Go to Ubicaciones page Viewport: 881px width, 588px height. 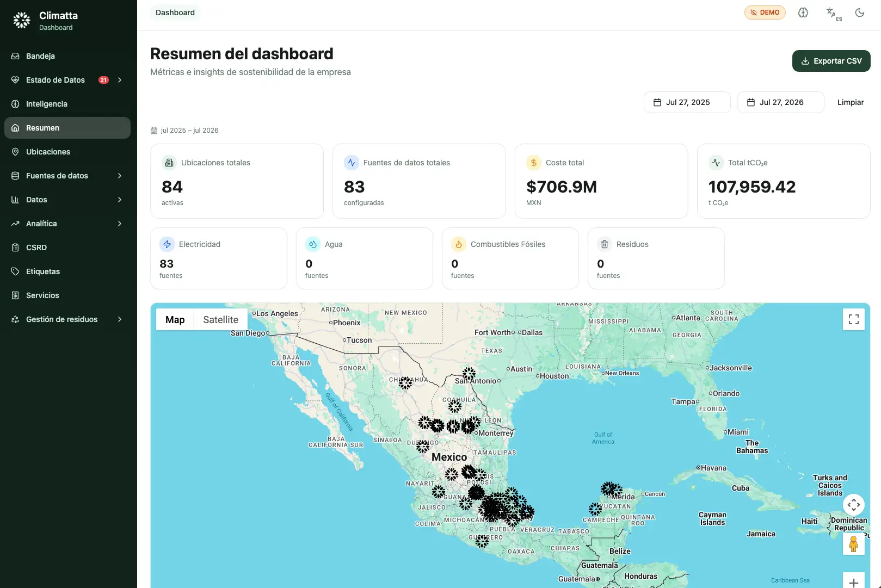67,152
